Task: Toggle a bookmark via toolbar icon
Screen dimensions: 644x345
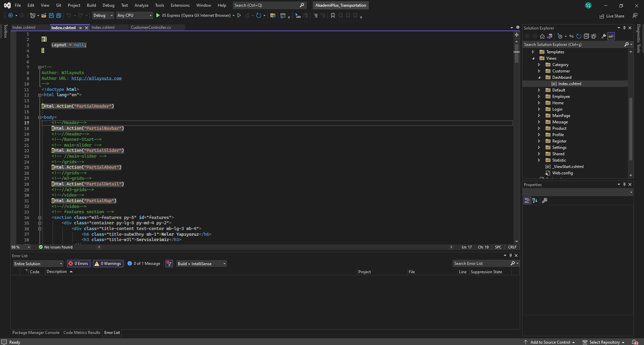Action: point(333,15)
